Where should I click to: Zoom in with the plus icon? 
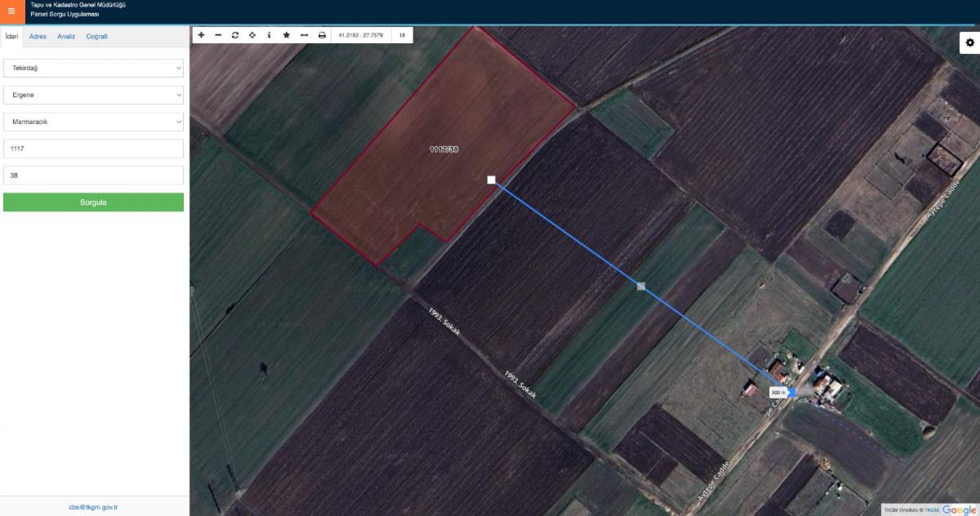click(x=201, y=35)
